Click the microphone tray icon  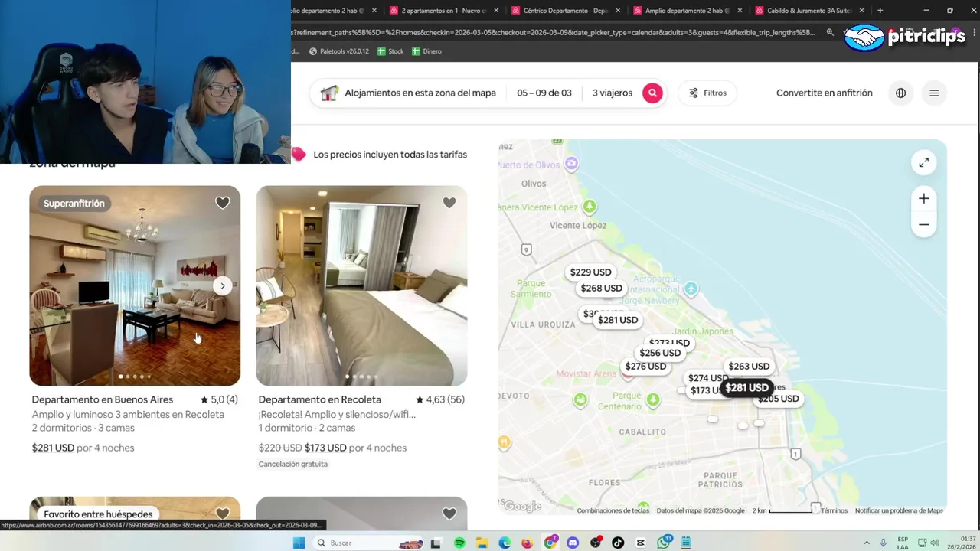884,543
